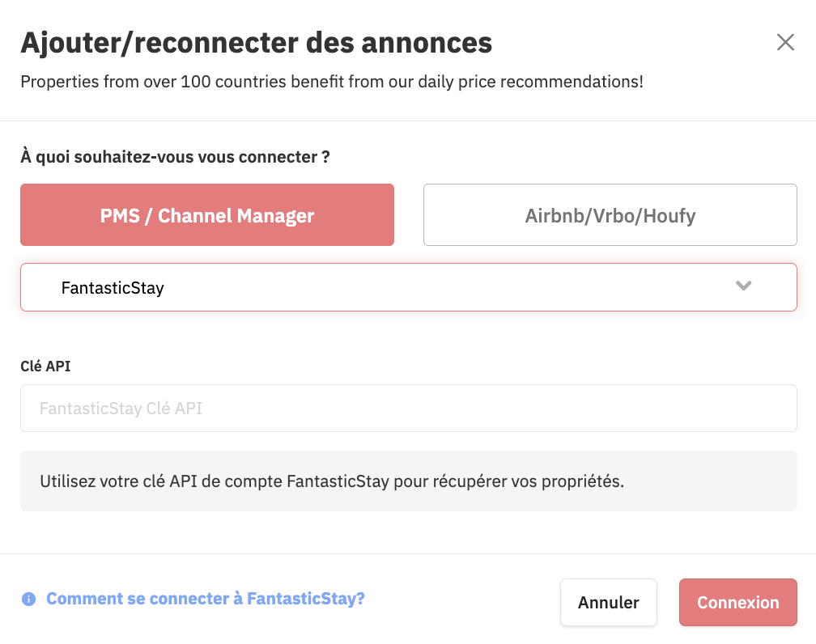Screen dimensions: 816x644
Task: Click the À quoi souhaitez-vous vous connecter heading
Action: 175,157
